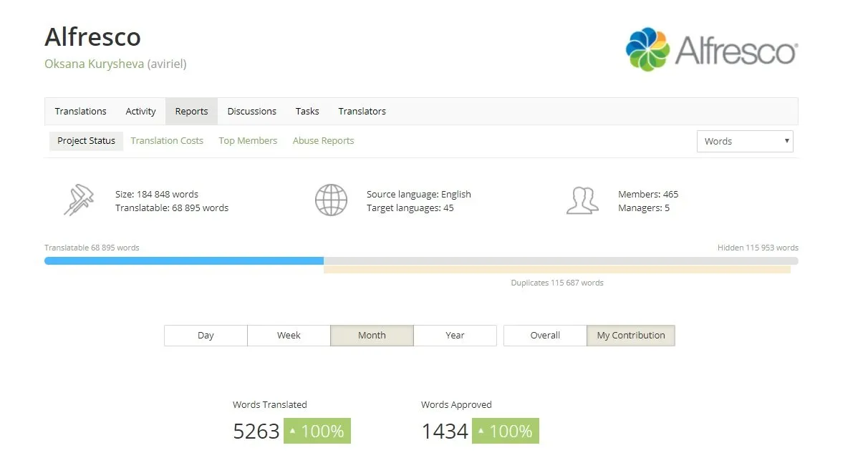Screen dimensions: 868x473
Task: Open the Translation Costs report
Action: click(x=167, y=141)
